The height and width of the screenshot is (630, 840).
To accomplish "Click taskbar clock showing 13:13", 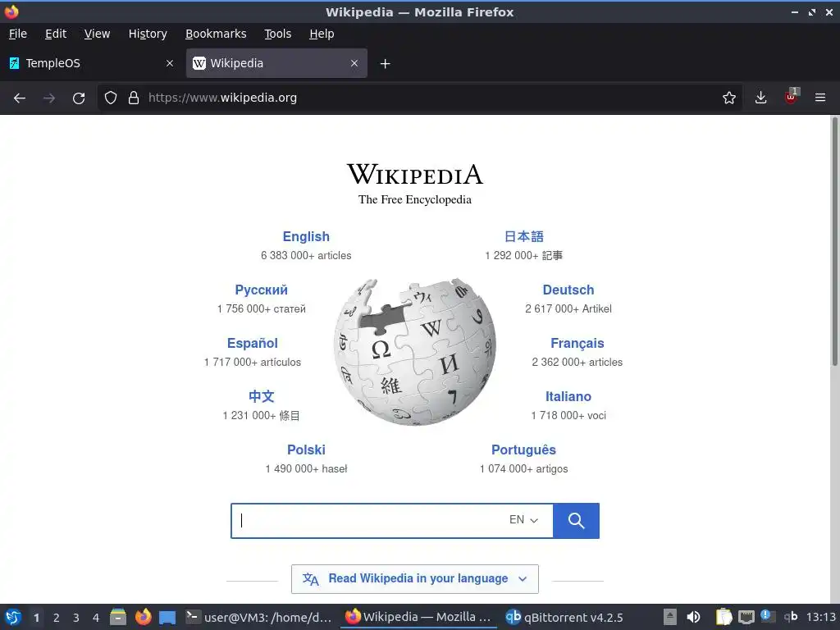I will pos(820,617).
